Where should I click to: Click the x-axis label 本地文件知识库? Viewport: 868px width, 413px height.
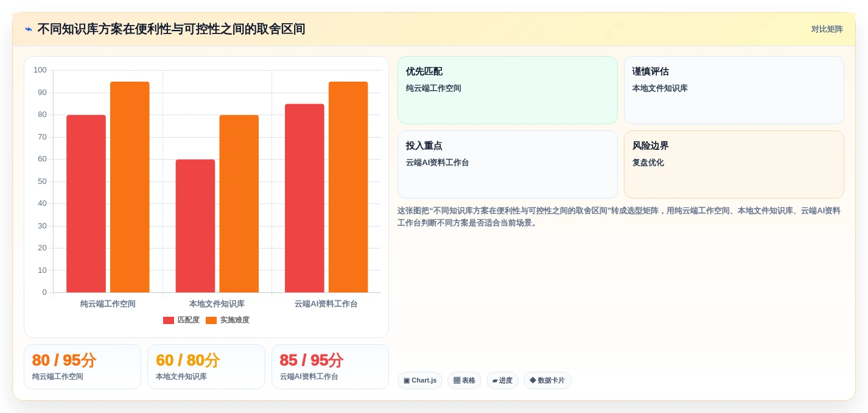(217, 303)
